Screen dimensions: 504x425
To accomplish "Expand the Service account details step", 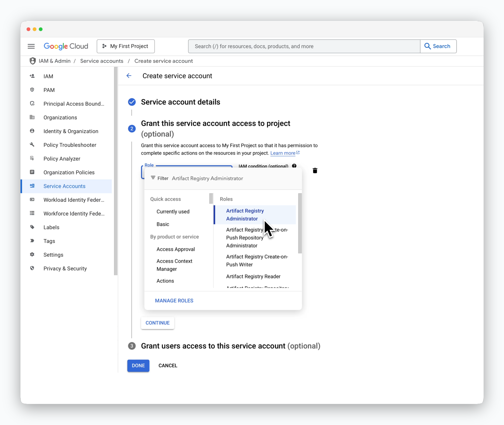I will tap(180, 102).
